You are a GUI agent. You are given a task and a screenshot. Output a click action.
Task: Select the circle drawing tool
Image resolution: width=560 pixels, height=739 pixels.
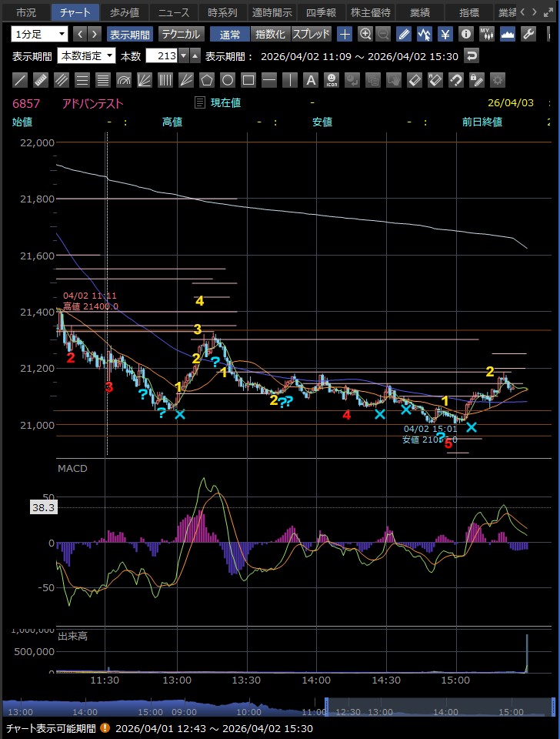coord(228,80)
